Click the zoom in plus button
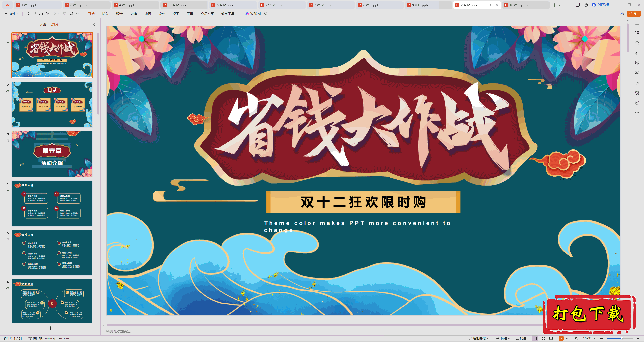Image resolution: width=644 pixels, height=342 pixels. (638, 338)
